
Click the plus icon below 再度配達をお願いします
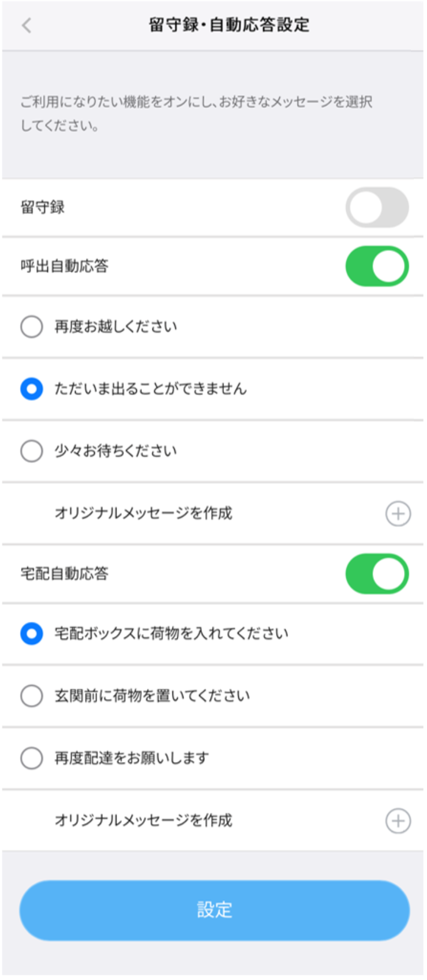click(x=398, y=821)
